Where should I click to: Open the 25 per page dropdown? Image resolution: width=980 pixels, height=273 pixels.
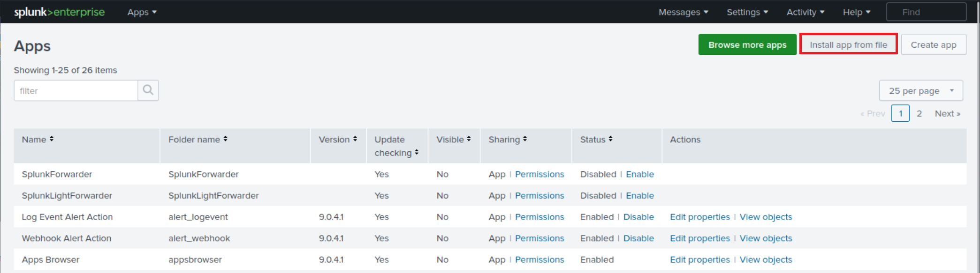click(920, 91)
